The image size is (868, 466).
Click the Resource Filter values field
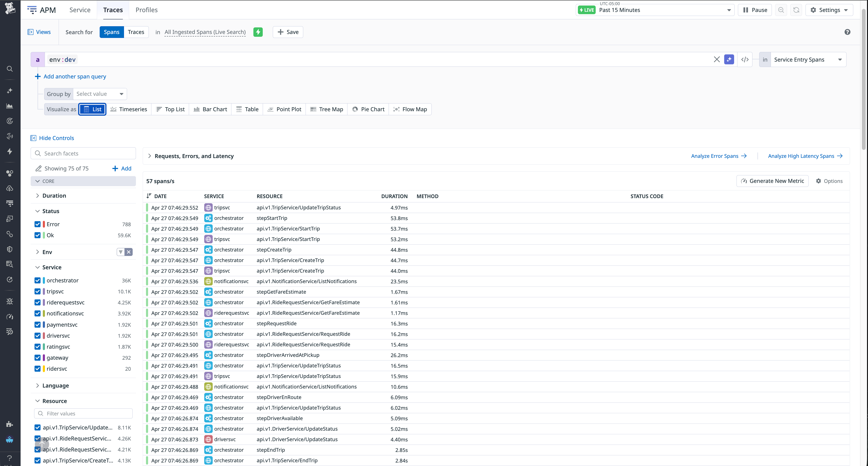tap(83, 413)
